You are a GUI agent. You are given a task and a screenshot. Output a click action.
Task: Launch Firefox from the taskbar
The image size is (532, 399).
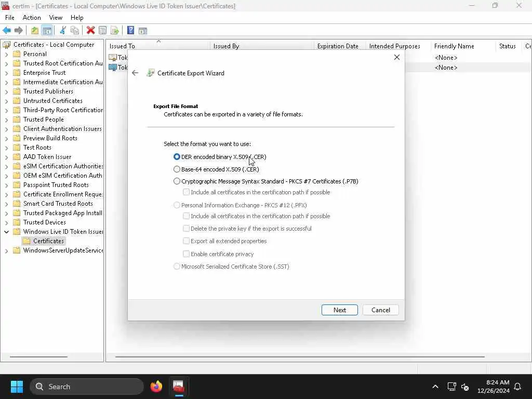pos(156,387)
